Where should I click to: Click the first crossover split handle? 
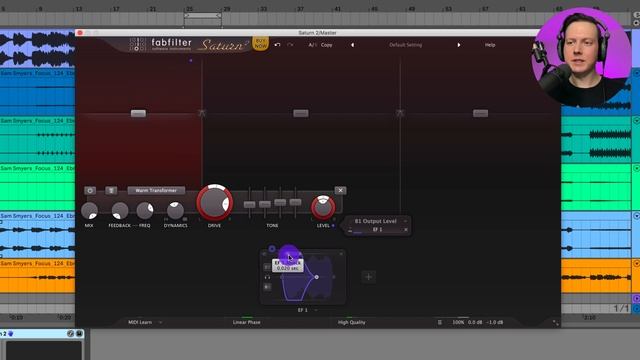tap(202, 113)
